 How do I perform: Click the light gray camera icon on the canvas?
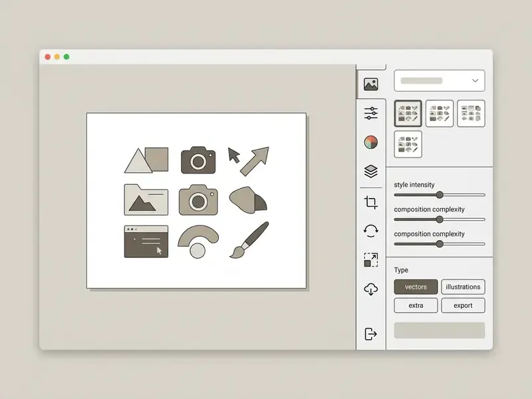(198, 200)
